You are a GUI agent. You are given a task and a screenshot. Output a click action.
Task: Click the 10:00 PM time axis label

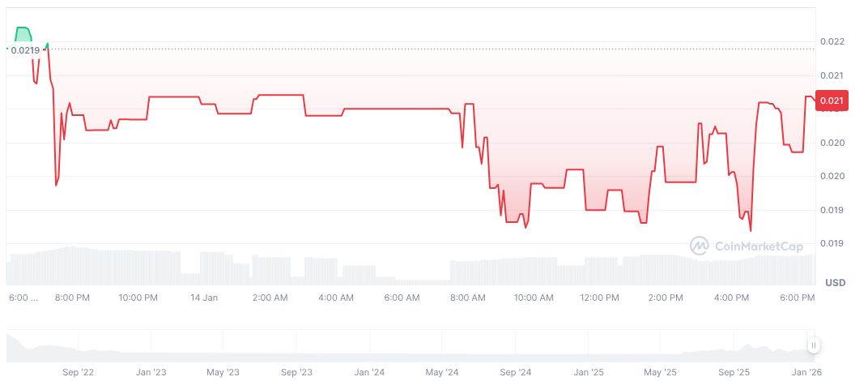[x=138, y=298]
